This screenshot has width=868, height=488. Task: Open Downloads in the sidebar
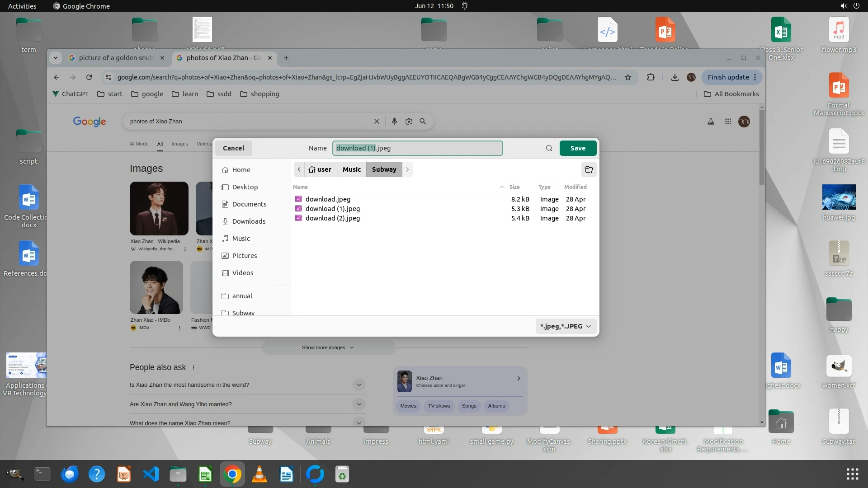(x=249, y=221)
